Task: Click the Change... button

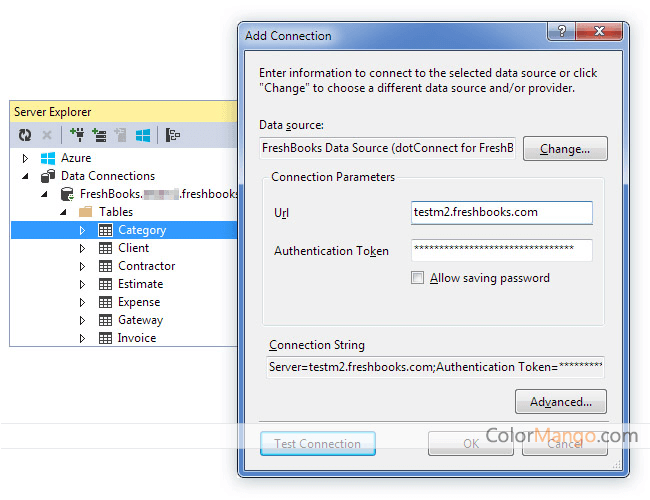Action: coord(565,148)
